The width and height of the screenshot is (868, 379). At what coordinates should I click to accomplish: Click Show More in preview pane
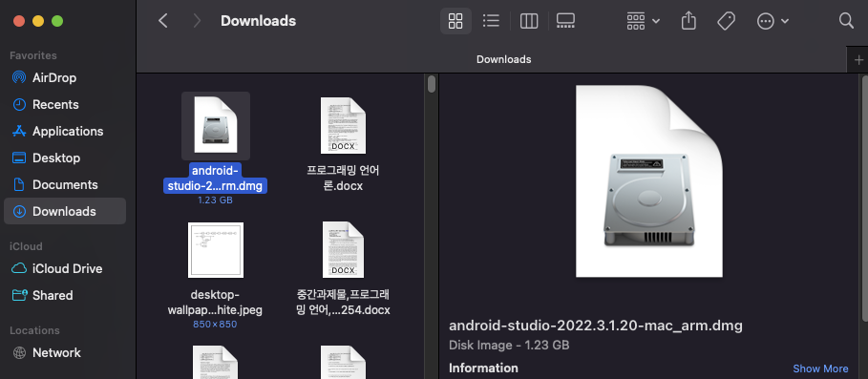coord(820,368)
